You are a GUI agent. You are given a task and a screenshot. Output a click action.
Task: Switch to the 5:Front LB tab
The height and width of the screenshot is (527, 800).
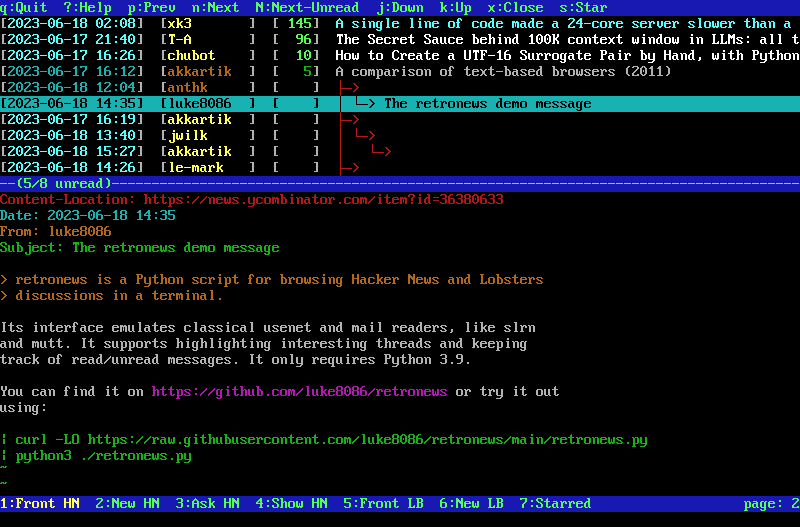tap(383, 504)
